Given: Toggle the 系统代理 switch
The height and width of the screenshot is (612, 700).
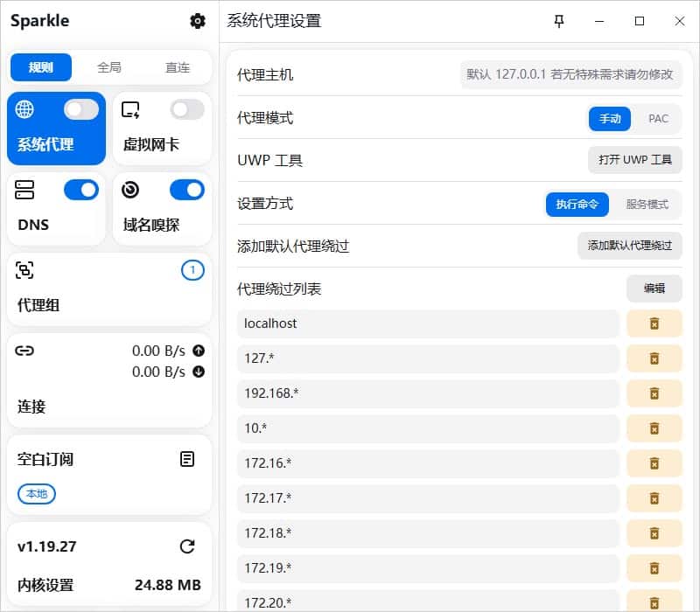Looking at the screenshot, I should (x=81, y=109).
